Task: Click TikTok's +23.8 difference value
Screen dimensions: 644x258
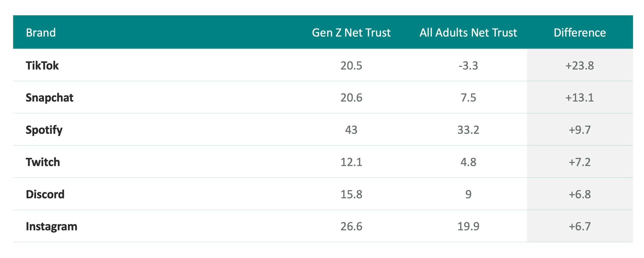Action: (x=580, y=66)
